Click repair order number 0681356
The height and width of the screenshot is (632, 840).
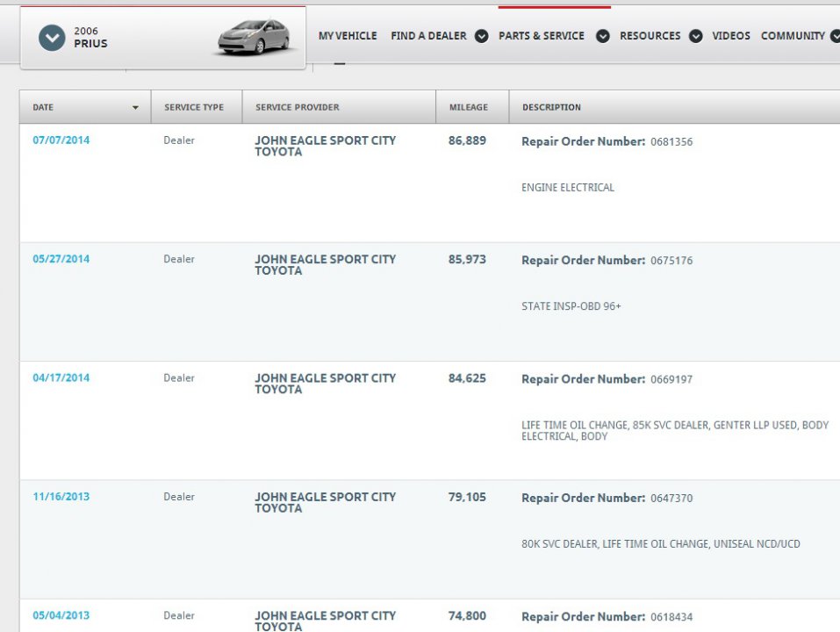[x=671, y=142]
